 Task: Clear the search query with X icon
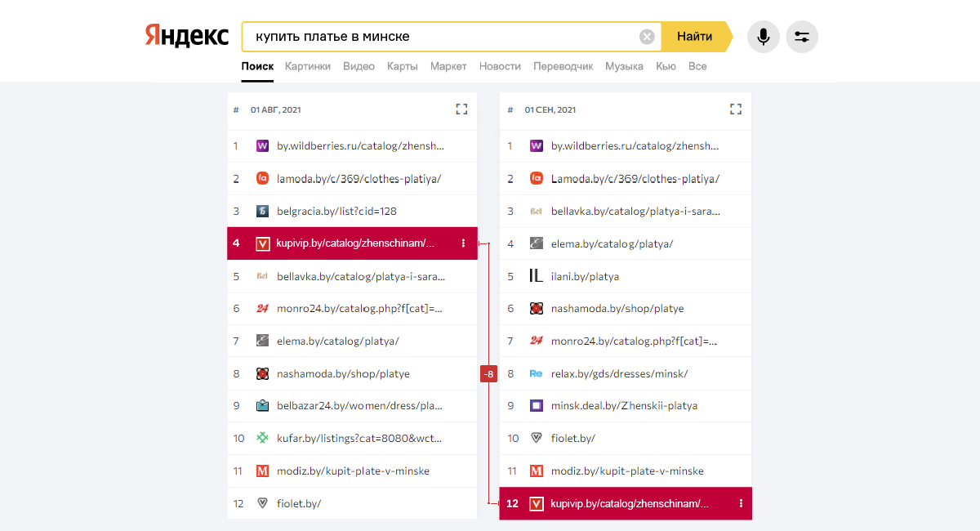coord(647,37)
